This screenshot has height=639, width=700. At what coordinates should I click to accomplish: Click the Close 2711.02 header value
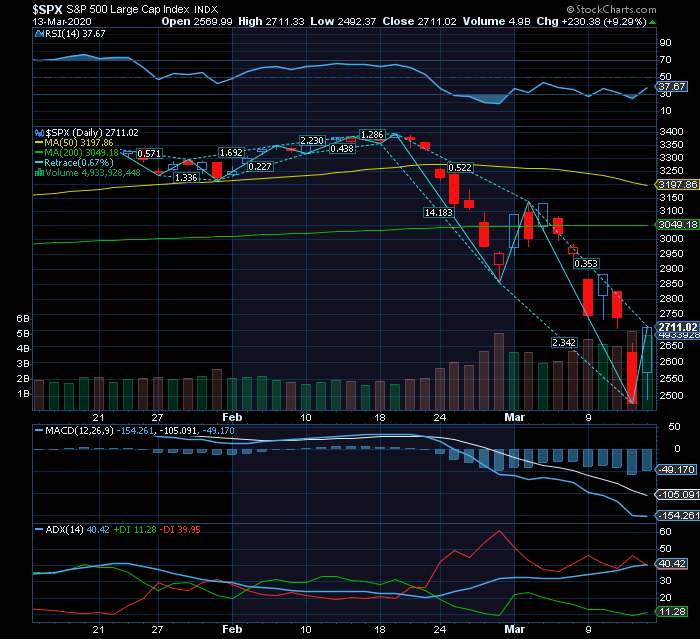pos(420,21)
